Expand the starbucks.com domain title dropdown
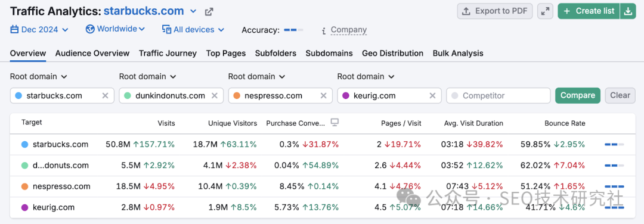Image resolution: width=644 pixels, height=224 pixels. click(x=193, y=11)
